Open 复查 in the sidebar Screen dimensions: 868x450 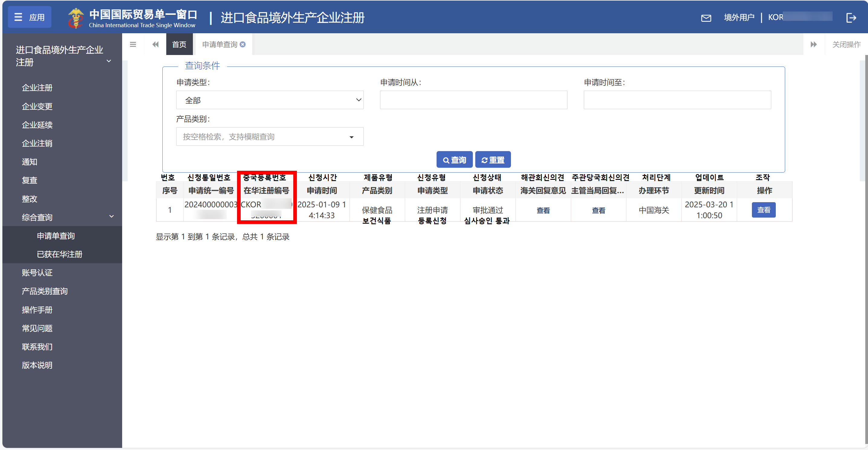coord(30,180)
